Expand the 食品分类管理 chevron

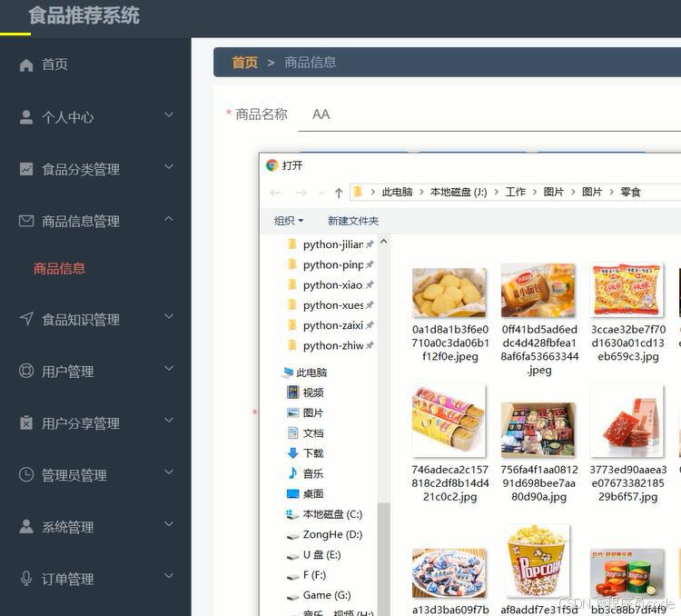[x=169, y=166]
